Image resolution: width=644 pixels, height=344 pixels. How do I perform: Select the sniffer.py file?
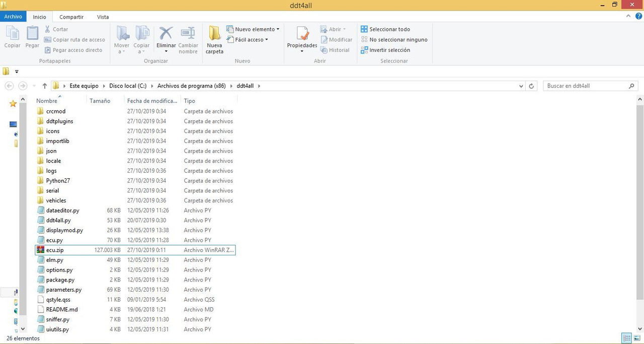tap(57, 319)
